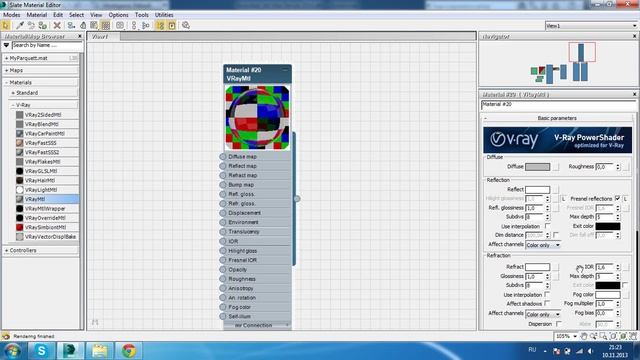Open the Material menu
640x360 pixels.
[x=37, y=15]
